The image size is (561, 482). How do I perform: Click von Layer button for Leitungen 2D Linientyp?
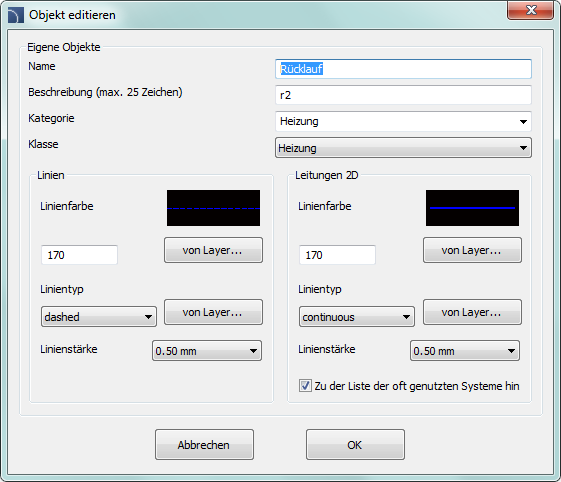pos(472,312)
